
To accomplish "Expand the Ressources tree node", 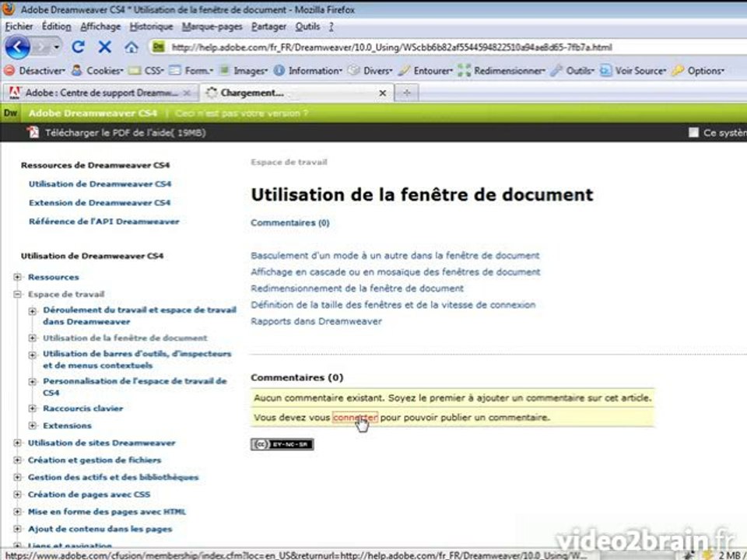I will pyautogui.click(x=18, y=277).
